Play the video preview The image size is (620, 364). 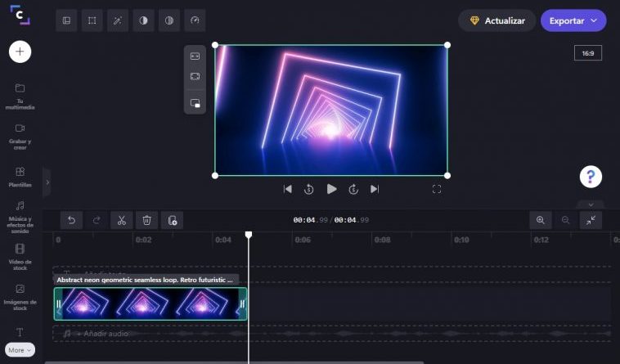pyautogui.click(x=331, y=189)
